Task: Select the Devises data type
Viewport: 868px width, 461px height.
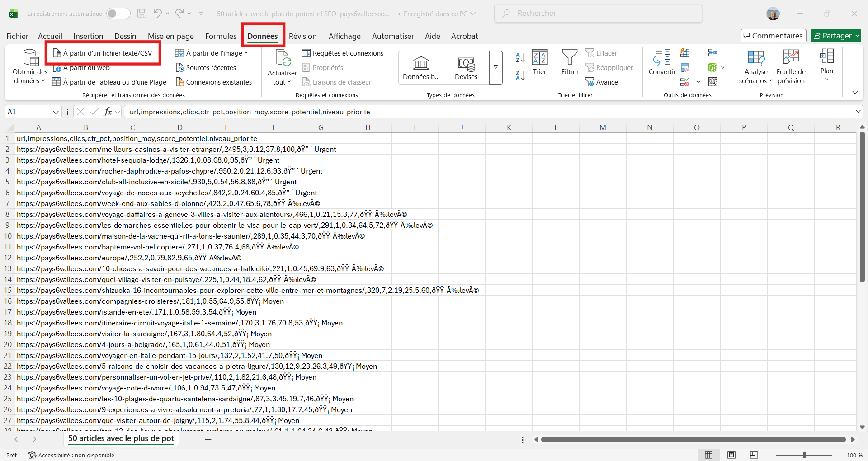Action: (x=466, y=68)
